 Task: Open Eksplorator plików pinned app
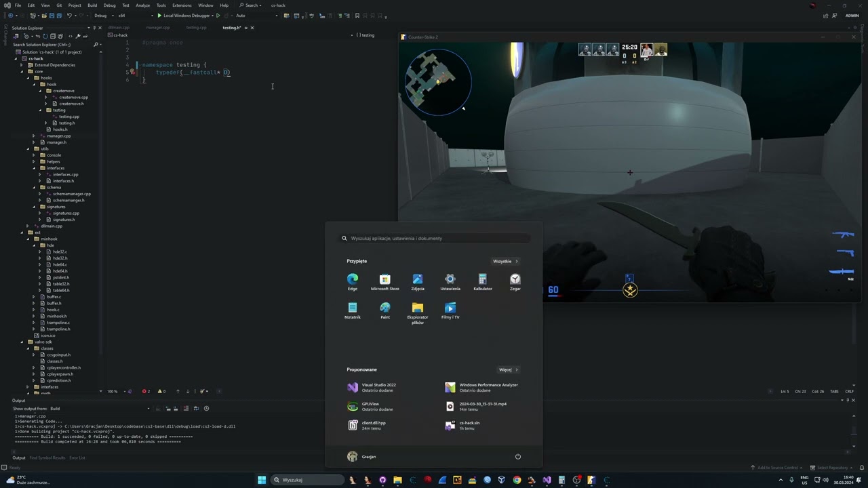[418, 313]
